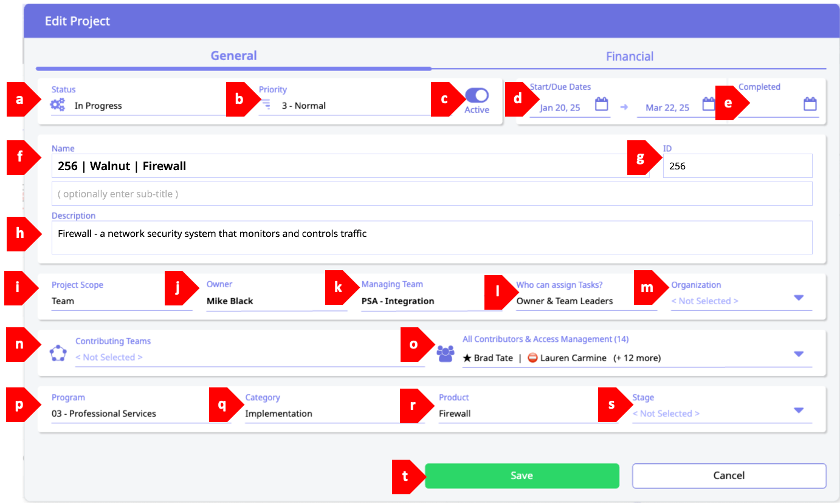Open the start date calendar icon
This screenshot has height=504, width=840.
[601, 104]
